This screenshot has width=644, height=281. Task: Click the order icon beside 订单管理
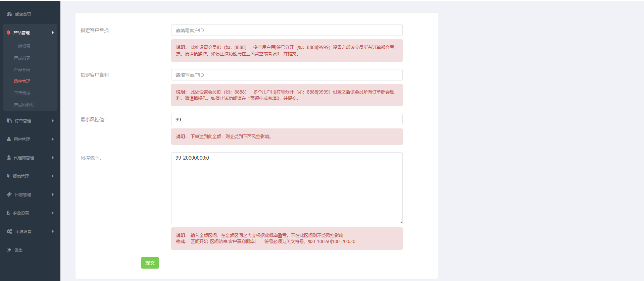coord(9,120)
